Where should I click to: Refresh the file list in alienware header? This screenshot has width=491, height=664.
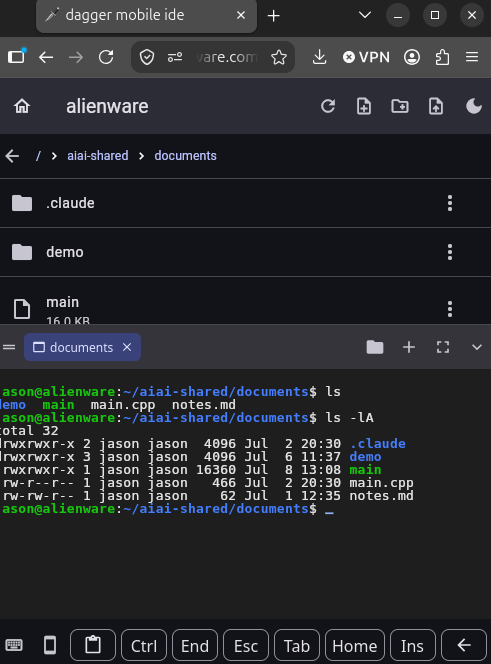click(328, 106)
